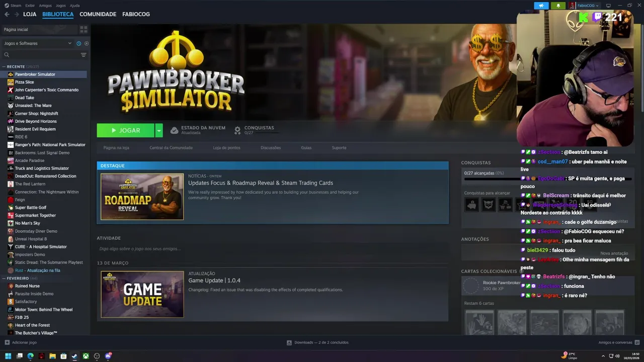Select Dead Take in the library
The width and height of the screenshot is (644, 362).
(x=24, y=98)
